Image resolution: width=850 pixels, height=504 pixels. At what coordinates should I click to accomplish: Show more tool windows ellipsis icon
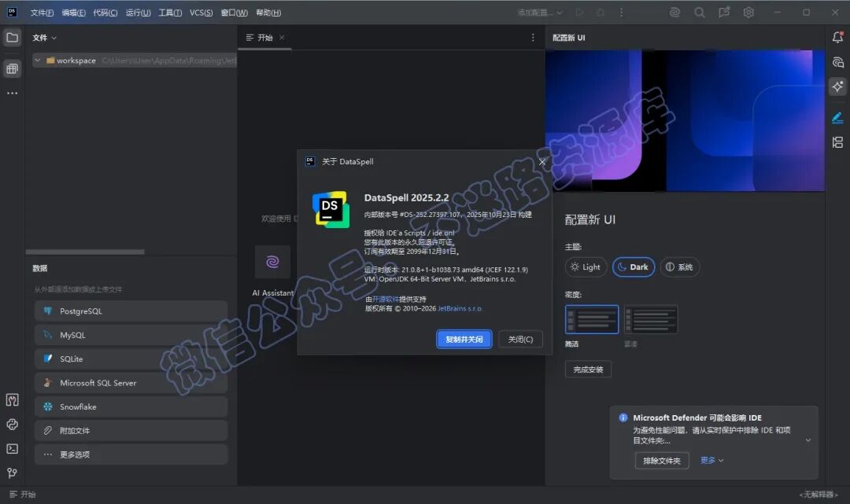tap(12, 93)
